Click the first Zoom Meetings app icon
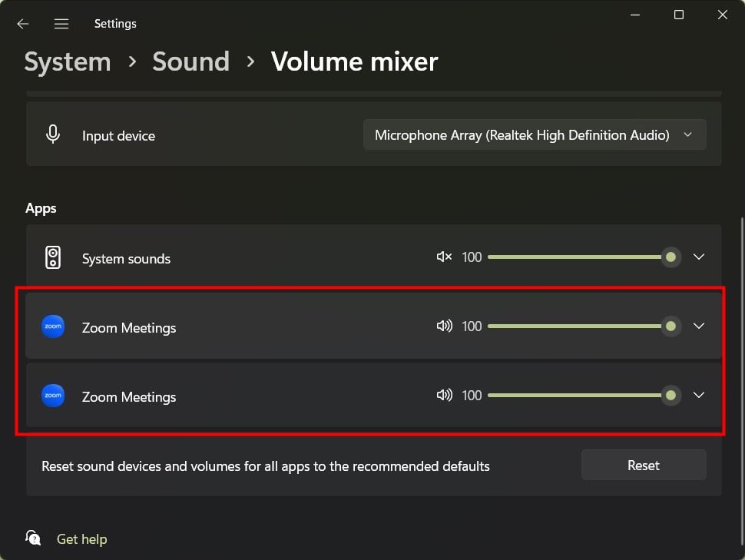This screenshot has height=560, width=745. pos(53,326)
